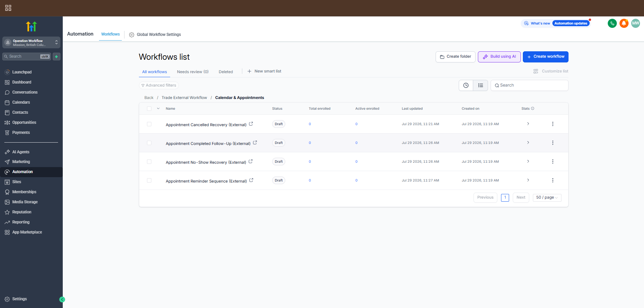644x308 pixels.
Task: Click Create folder button
Action: [x=455, y=57]
